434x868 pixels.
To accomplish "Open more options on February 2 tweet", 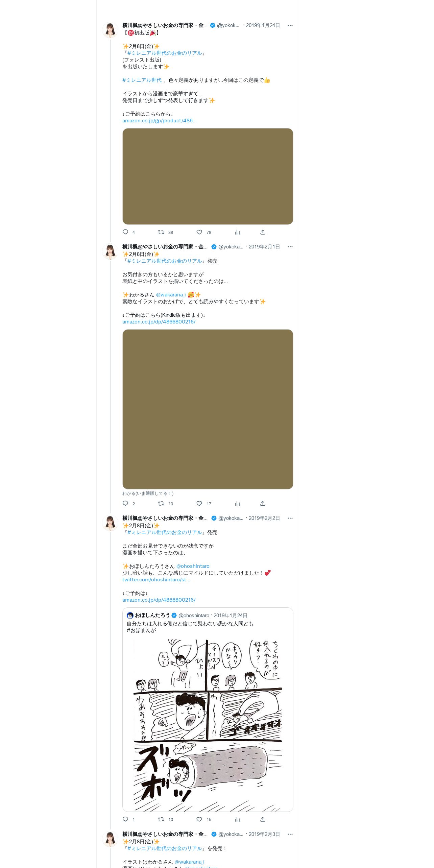I will 290,518.
